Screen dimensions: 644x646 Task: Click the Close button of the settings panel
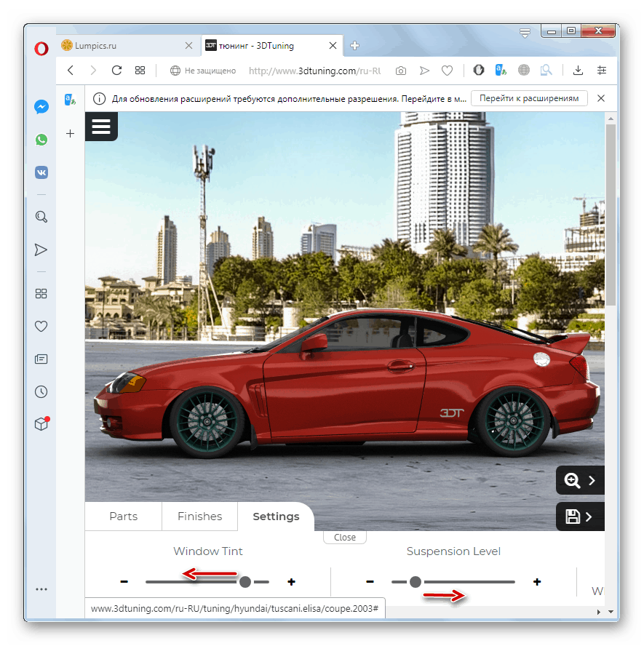(x=345, y=537)
